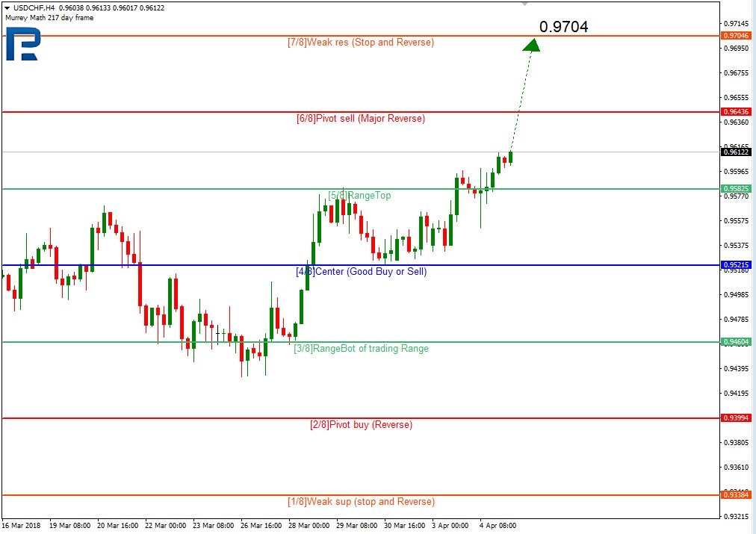
Task: Click the 0.95575 price scale value
Action: tap(737, 221)
